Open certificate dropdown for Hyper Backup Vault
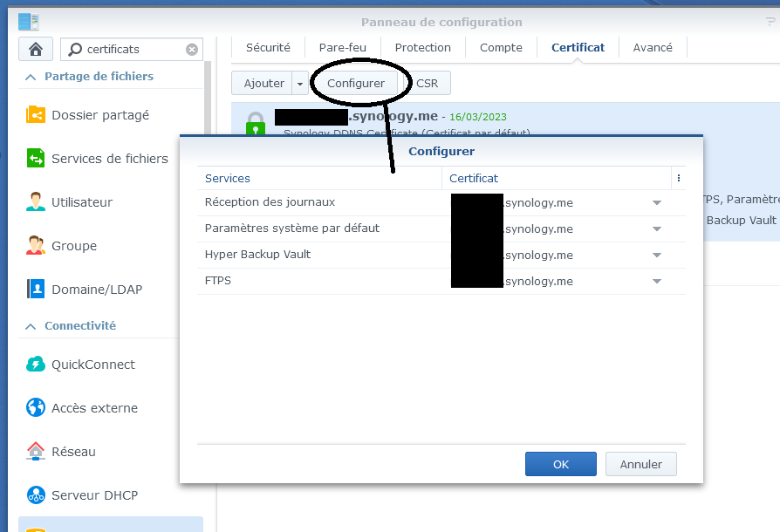This screenshot has width=780, height=532. tap(657, 255)
